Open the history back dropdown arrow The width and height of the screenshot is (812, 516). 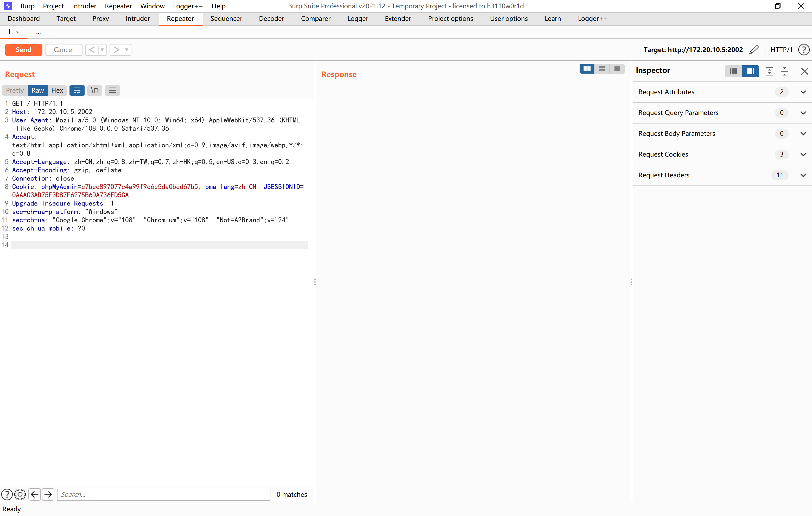(102, 49)
